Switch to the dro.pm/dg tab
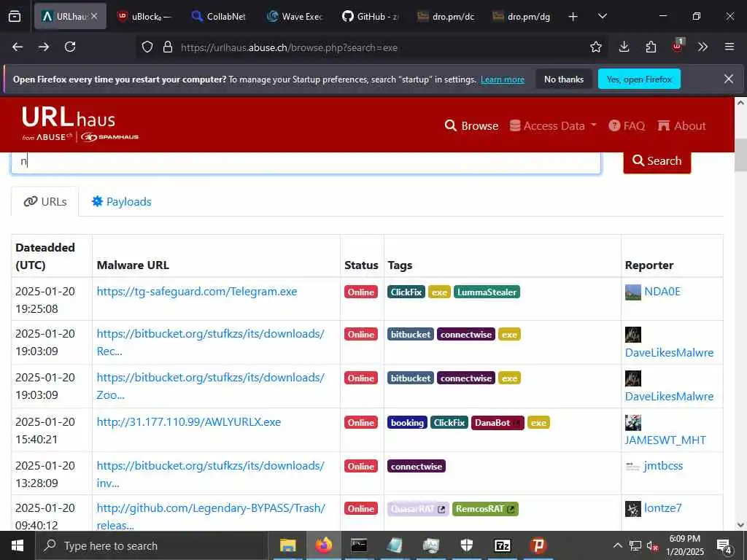Screen dimensions: 747x560 click(x=520, y=16)
